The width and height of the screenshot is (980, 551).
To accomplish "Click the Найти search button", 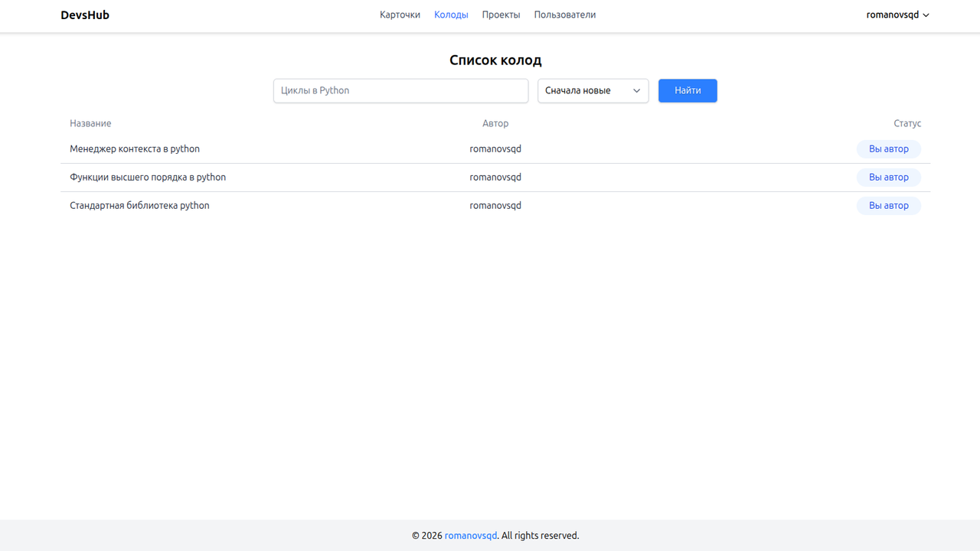I will [687, 90].
